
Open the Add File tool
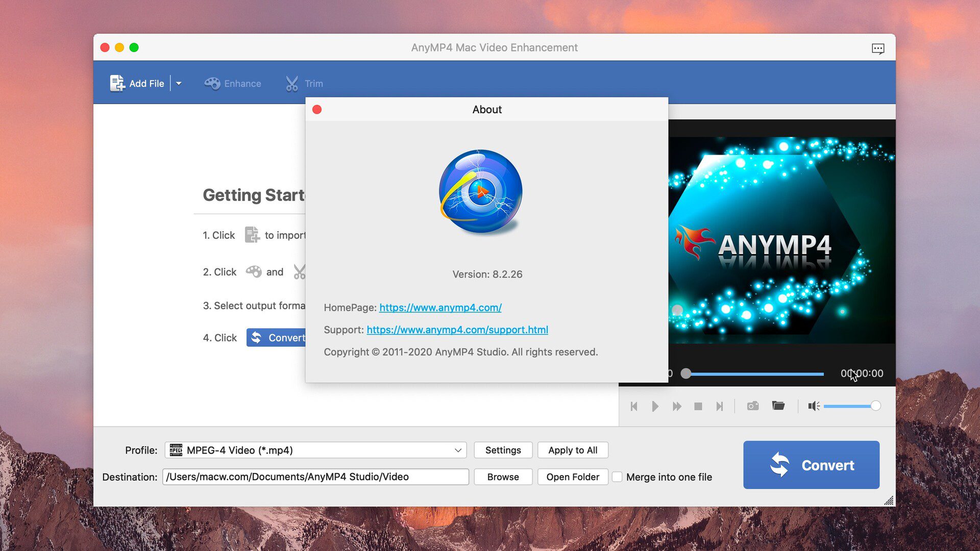point(138,83)
